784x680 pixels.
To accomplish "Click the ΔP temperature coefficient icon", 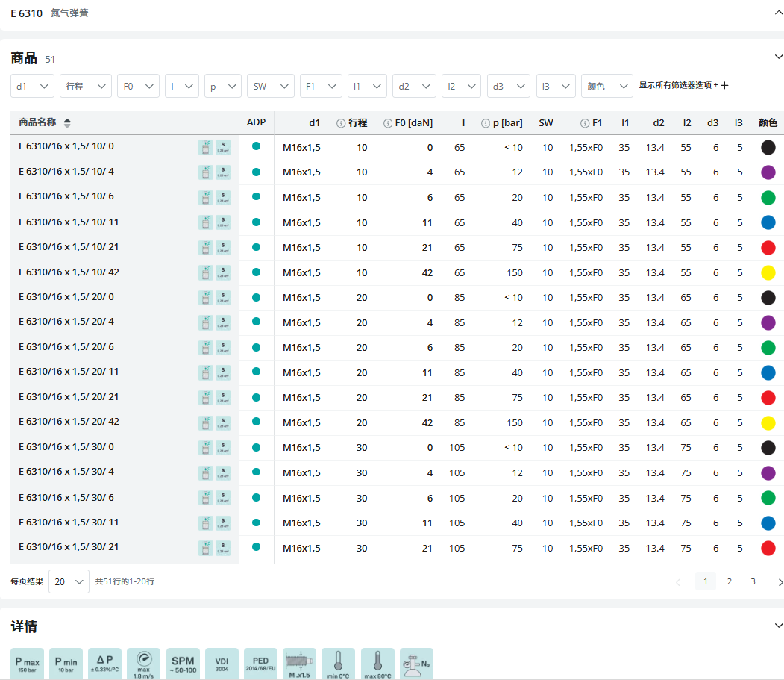I will (105, 664).
